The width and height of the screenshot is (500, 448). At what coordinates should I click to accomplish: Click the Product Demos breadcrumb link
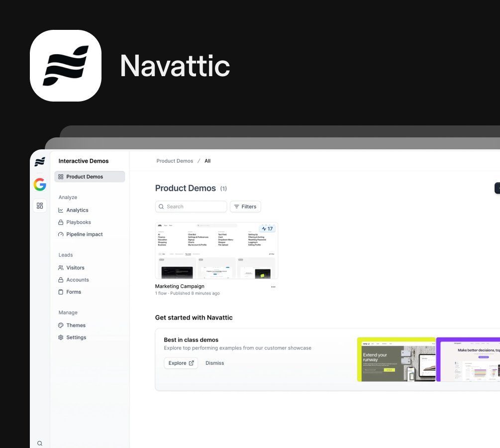tap(175, 161)
